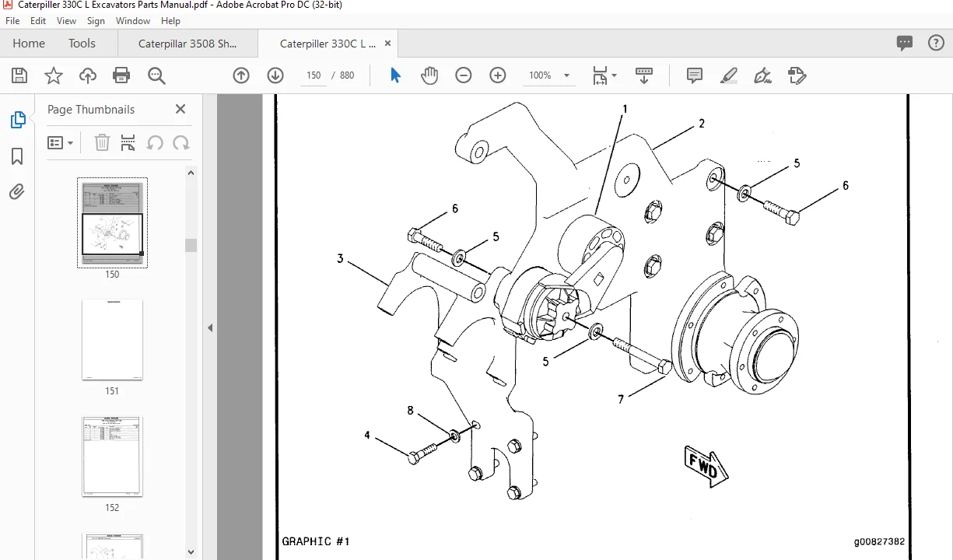Go to next page arrow

[275, 75]
